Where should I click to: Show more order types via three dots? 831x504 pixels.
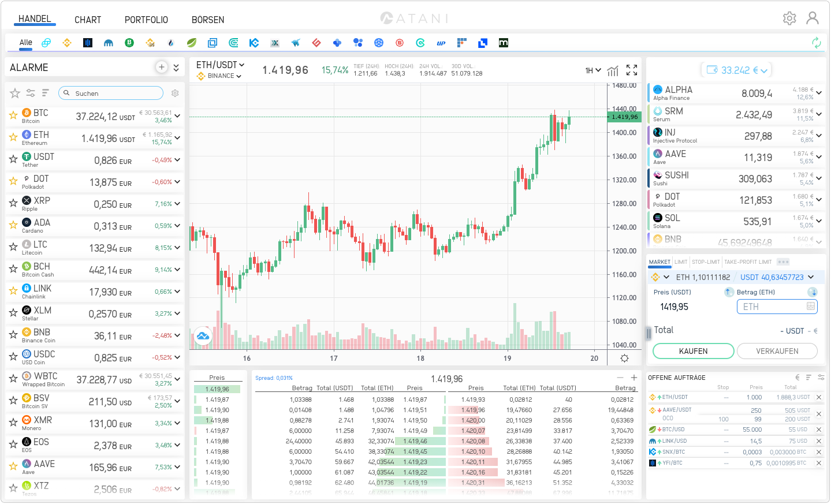pos(783,262)
